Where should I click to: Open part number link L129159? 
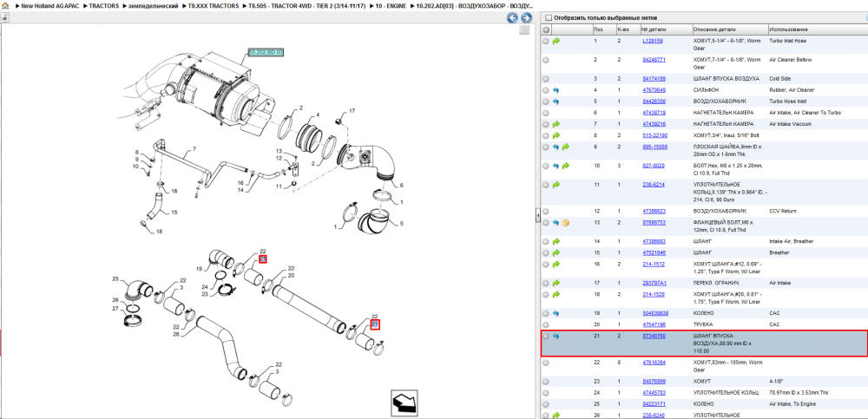[x=653, y=41]
